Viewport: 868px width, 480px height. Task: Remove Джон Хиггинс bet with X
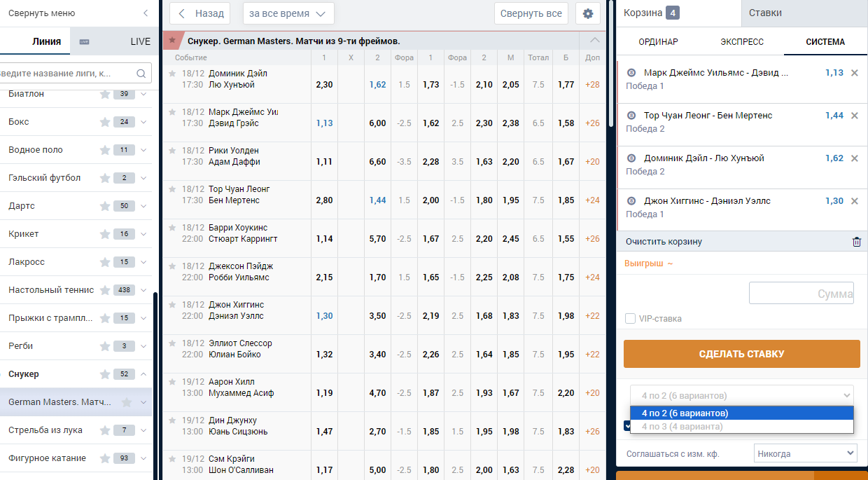pos(855,201)
